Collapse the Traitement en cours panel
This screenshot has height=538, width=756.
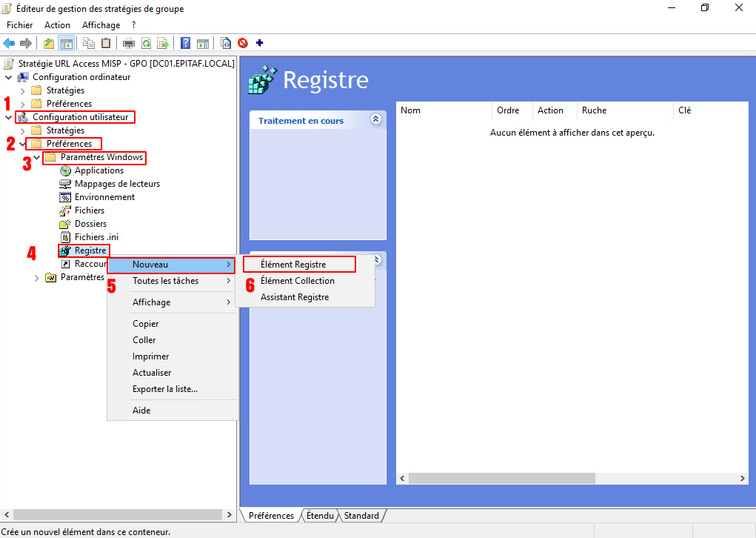(375, 119)
